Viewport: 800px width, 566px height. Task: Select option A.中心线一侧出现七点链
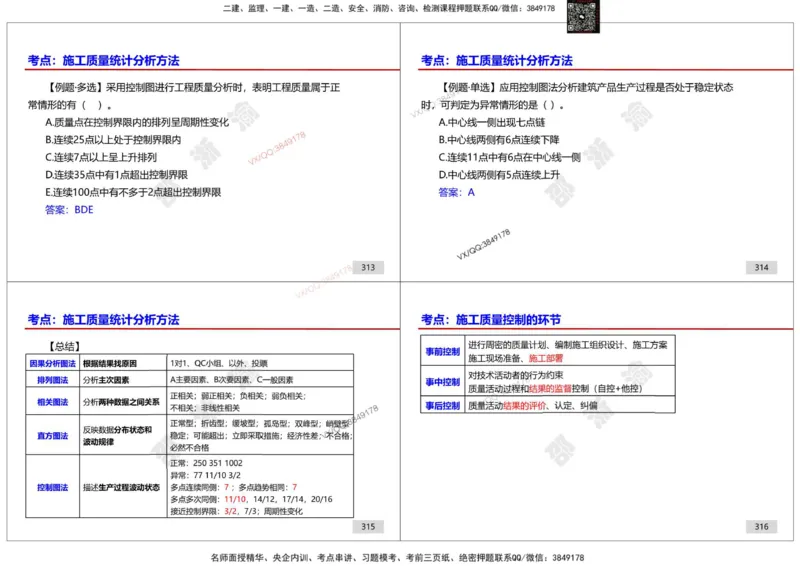click(x=491, y=122)
